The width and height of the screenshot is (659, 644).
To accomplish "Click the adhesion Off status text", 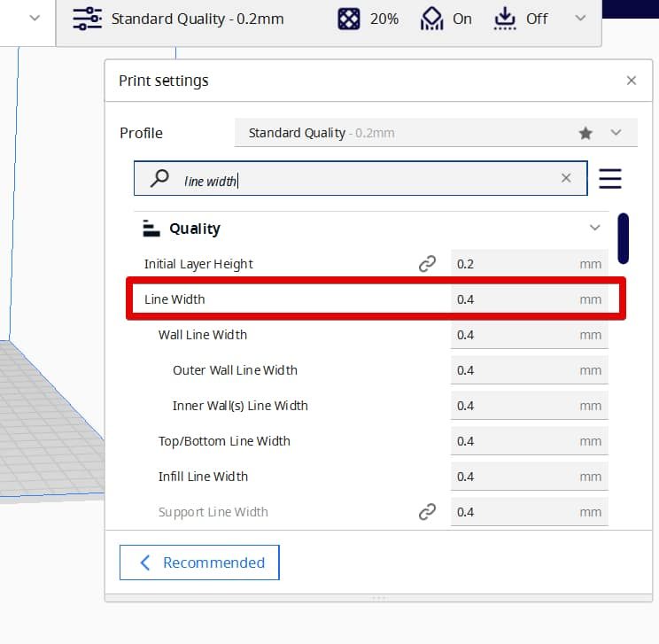I will 537,19.
